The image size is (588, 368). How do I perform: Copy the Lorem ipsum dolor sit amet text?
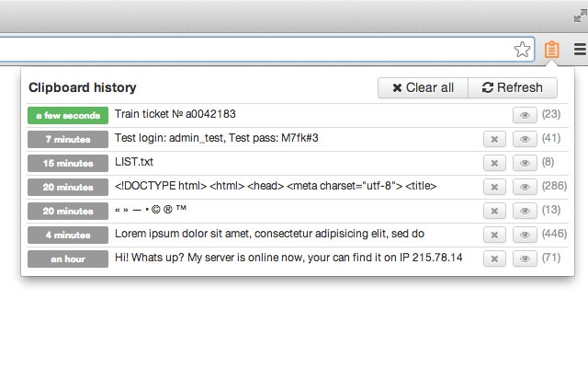pos(269,235)
